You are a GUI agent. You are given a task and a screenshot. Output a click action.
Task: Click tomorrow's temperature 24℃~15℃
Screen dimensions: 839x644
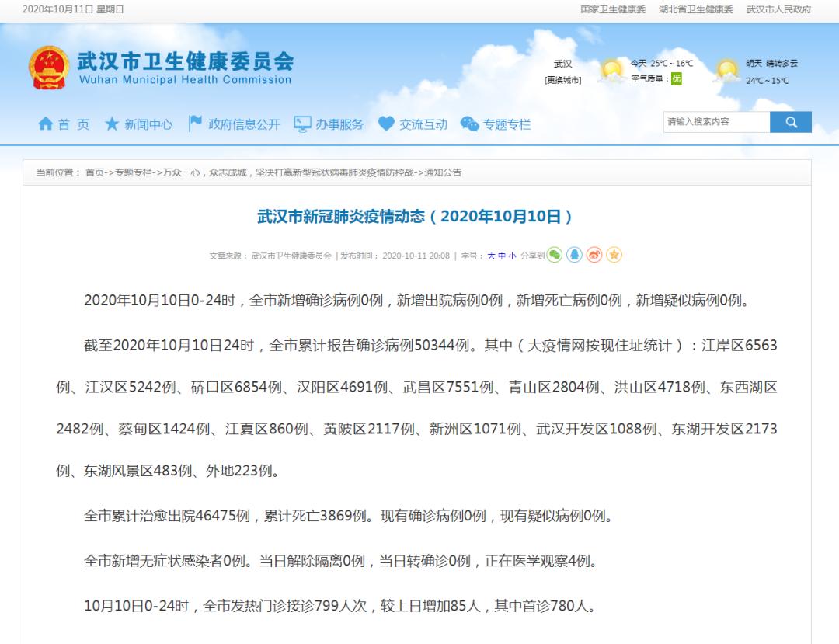click(768, 80)
